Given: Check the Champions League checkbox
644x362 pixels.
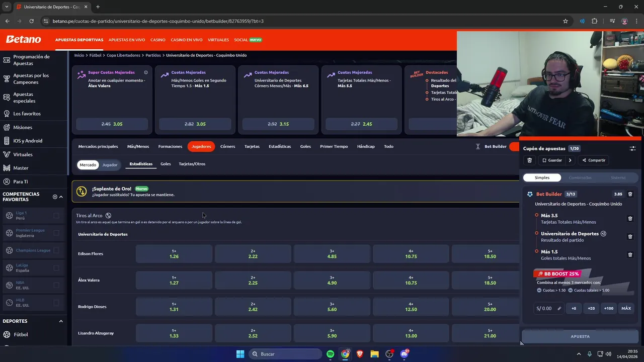Looking at the screenshot, I should pyautogui.click(x=56, y=250).
